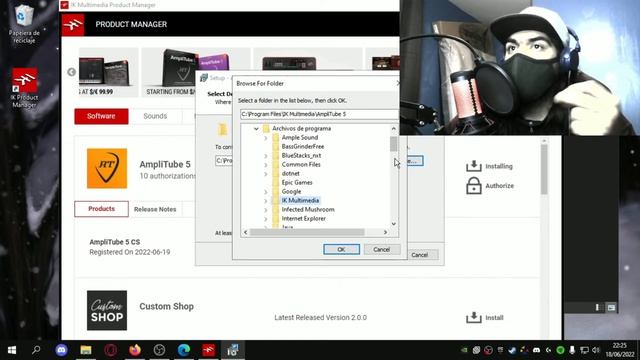Open Opera browser from the taskbar

pyautogui.click(x=110, y=350)
